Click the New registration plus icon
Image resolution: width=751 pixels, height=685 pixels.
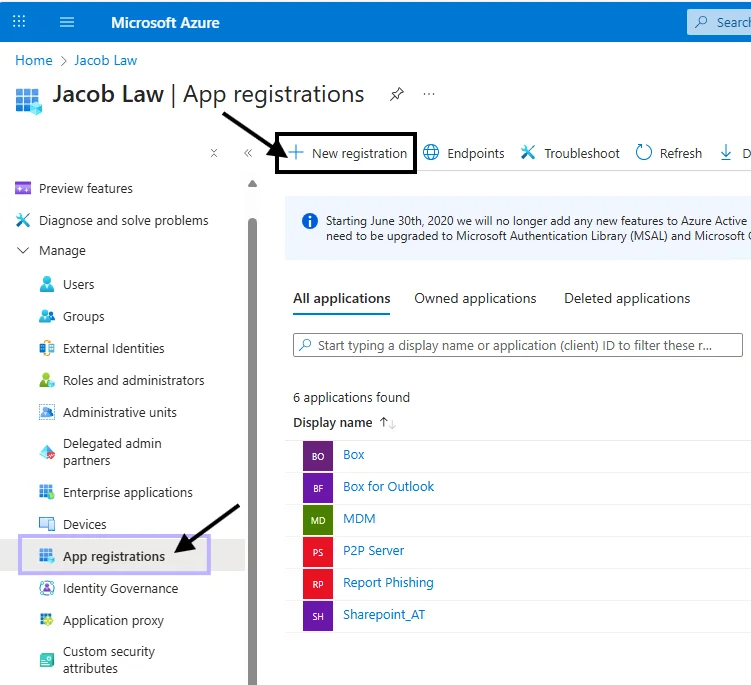coord(296,152)
